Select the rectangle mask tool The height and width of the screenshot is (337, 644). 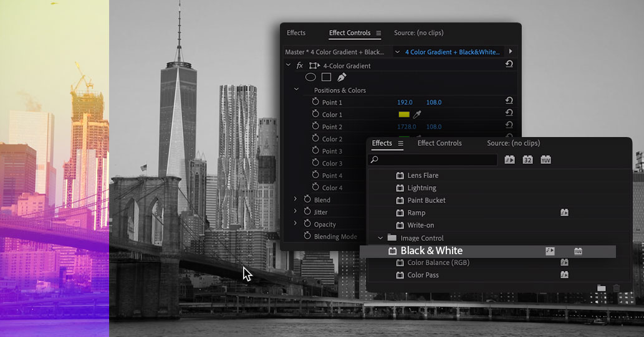tap(326, 77)
